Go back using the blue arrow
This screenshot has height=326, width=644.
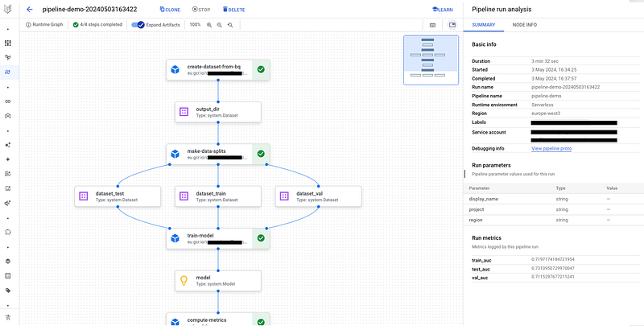(29, 10)
